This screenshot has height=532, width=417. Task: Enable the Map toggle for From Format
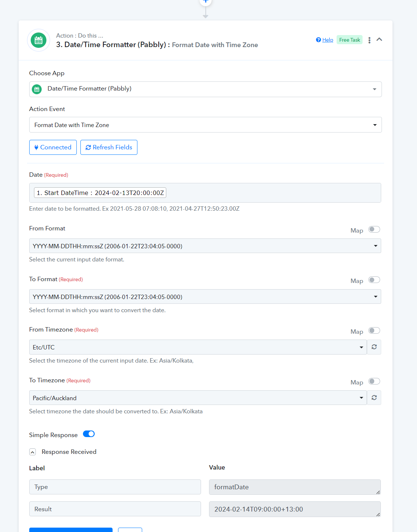[374, 229]
